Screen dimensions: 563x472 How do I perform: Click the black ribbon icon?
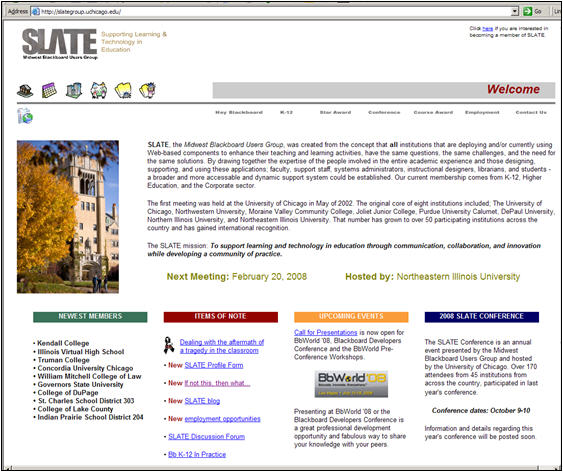[x=169, y=346]
